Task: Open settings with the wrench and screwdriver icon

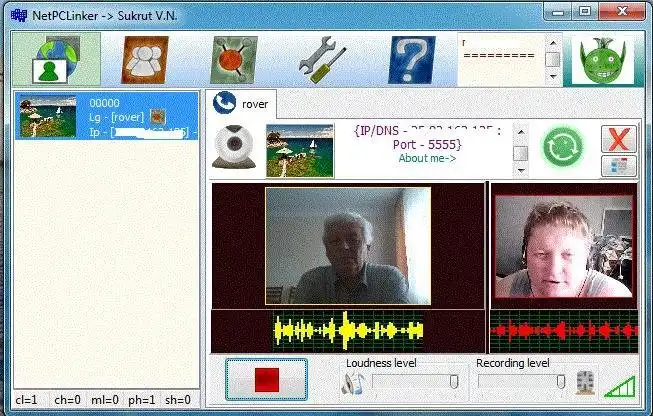Action: click(322, 60)
